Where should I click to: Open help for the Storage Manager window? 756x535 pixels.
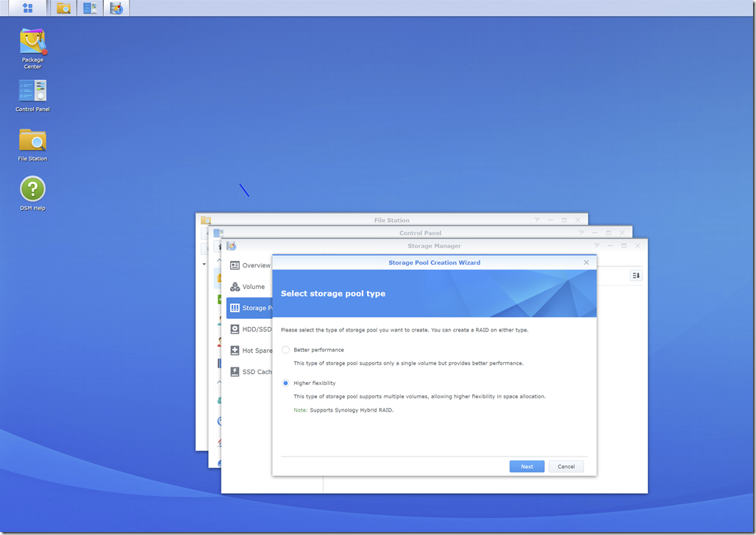click(596, 245)
